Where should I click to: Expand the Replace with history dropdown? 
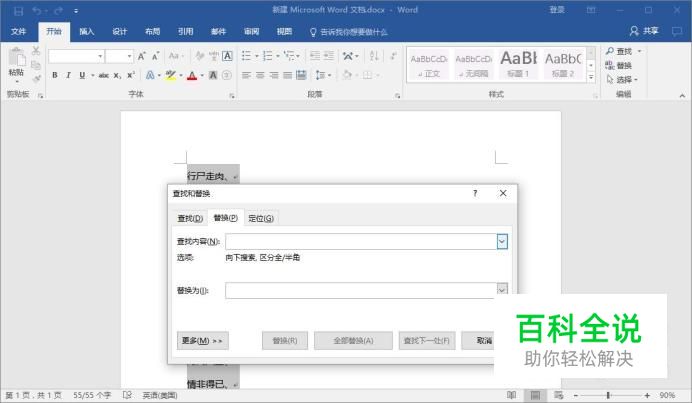coord(502,290)
